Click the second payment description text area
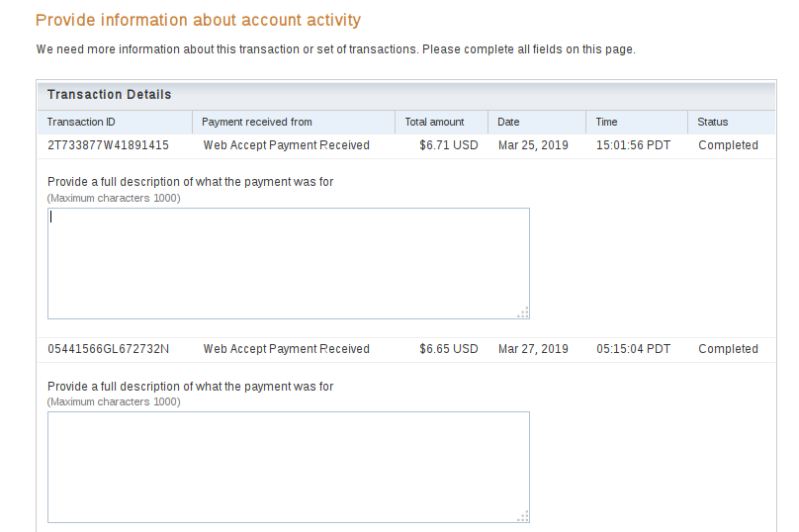The height and width of the screenshot is (532, 799). (288, 467)
